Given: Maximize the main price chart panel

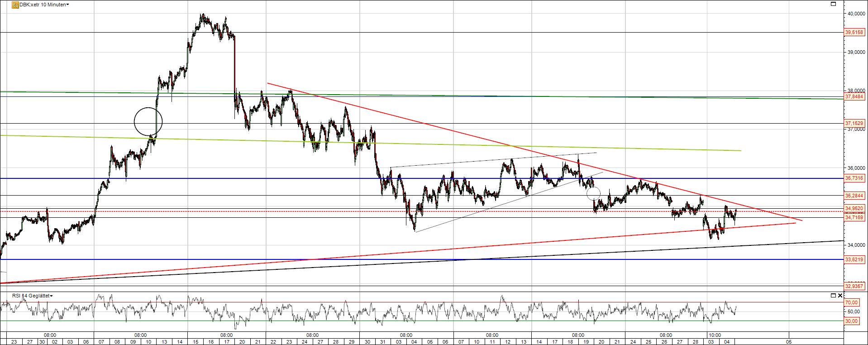Looking at the screenshot, I should click(833, 4).
